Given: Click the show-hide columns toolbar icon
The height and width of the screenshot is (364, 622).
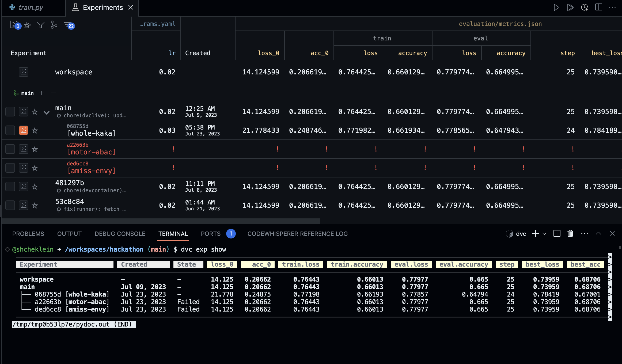Looking at the screenshot, I should coord(27,25).
